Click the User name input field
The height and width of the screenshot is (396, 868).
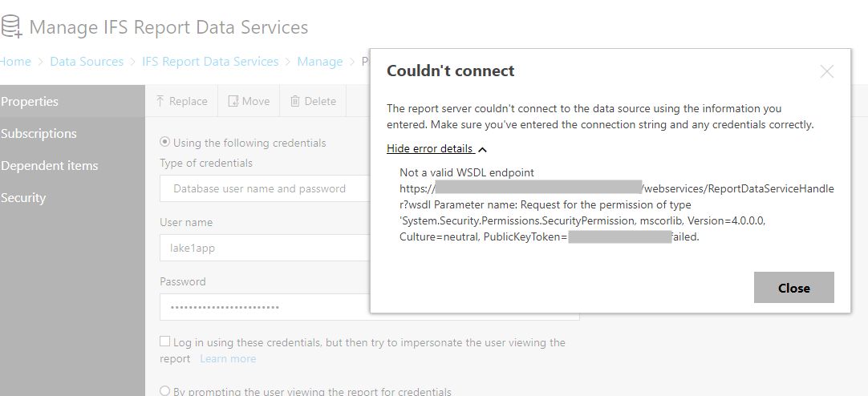coord(266,248)
